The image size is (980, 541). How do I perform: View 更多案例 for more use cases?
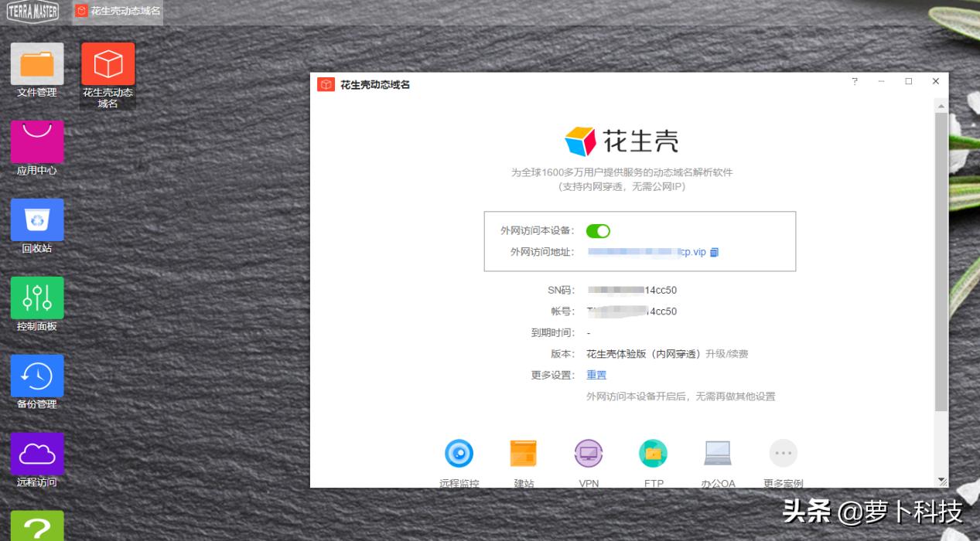point(783,454)
